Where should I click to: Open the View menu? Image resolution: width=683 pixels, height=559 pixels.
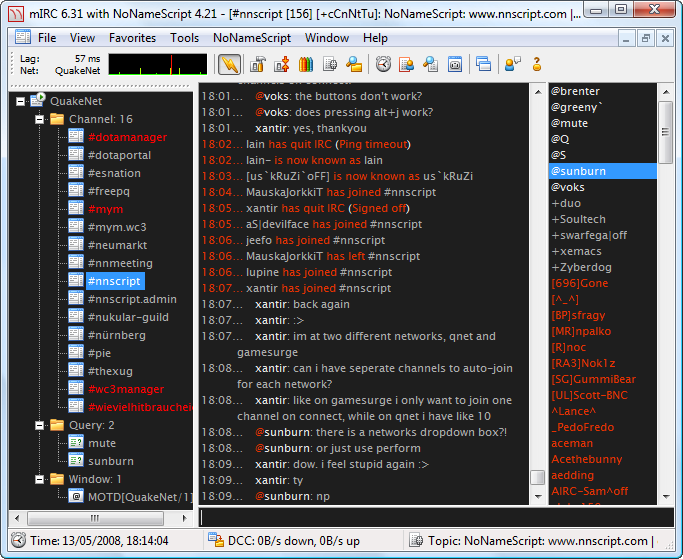point(82,38)
